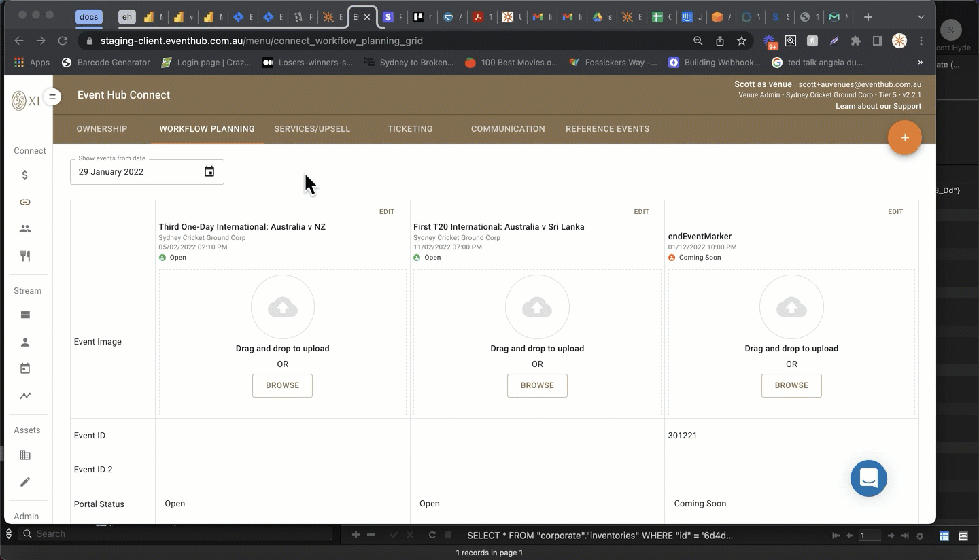Open the Building Webhook bookmark
The width and height of the screenshot is (979, 560).
715,63
